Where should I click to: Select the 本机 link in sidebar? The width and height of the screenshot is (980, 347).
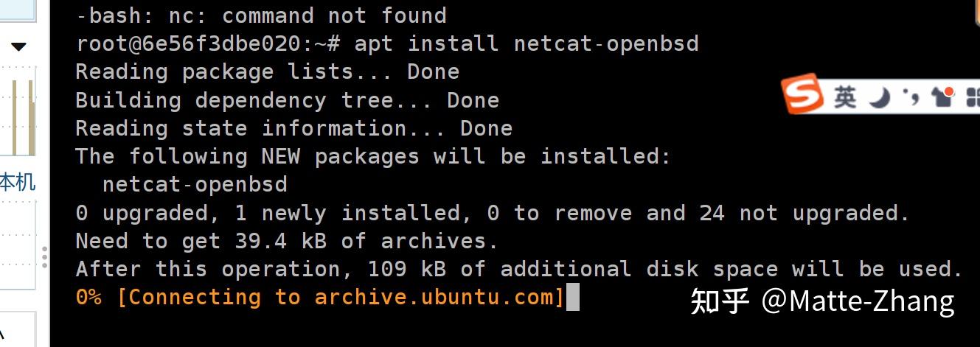(x=18, y=182)
